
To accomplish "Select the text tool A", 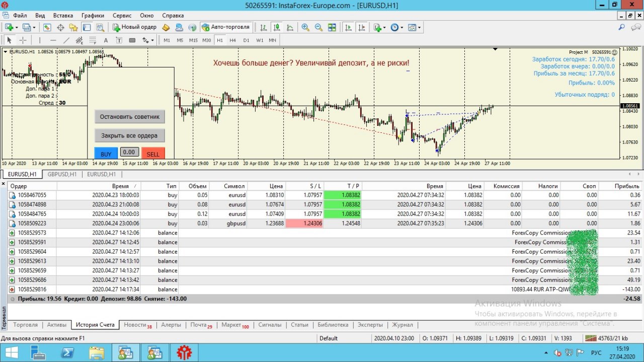I will tap(106, 40).
